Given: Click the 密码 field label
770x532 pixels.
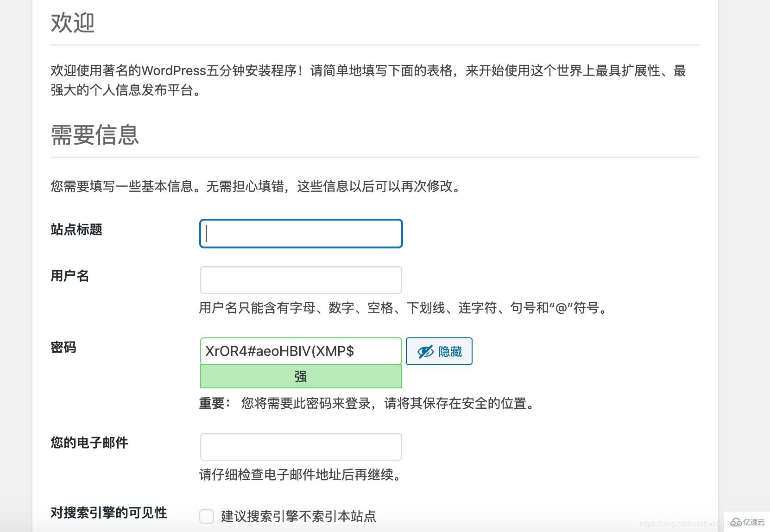Looking at the screenshot, I should (63, 347).
